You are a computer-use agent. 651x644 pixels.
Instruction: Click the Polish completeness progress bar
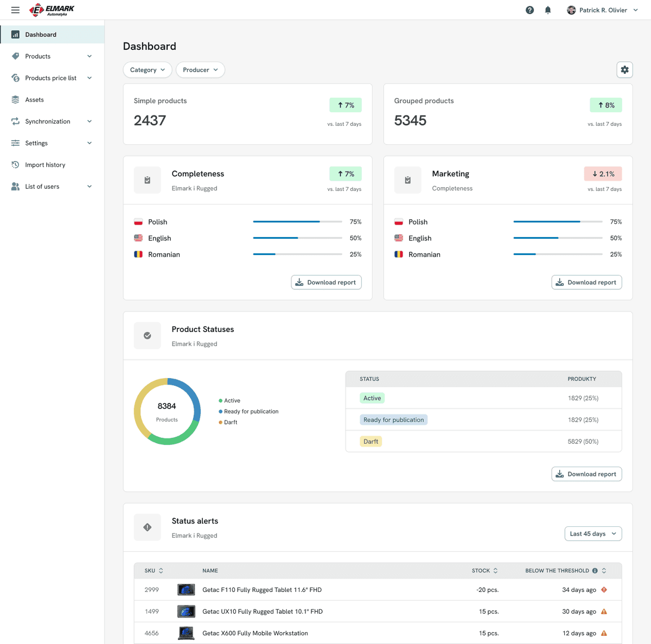click(x=297, y=222)
